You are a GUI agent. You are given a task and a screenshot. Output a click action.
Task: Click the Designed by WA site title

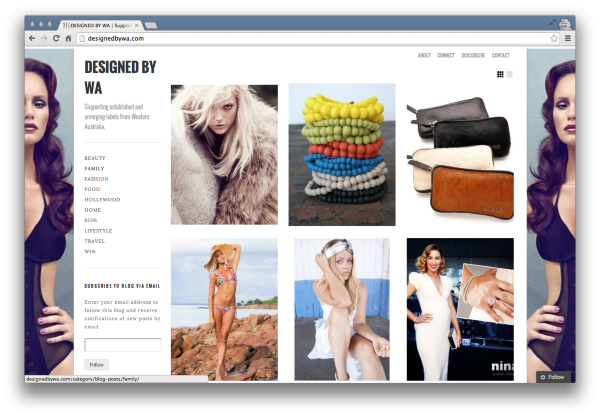[120, 77]
